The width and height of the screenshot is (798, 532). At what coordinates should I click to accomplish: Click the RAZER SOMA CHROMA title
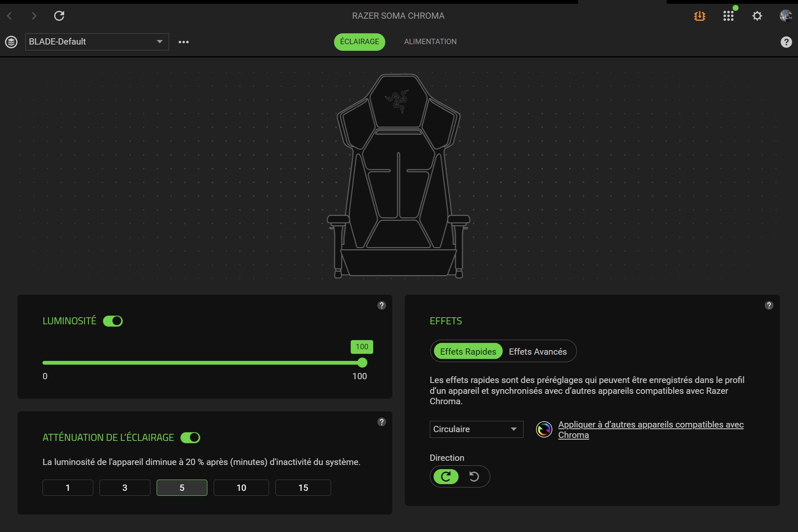398,16
